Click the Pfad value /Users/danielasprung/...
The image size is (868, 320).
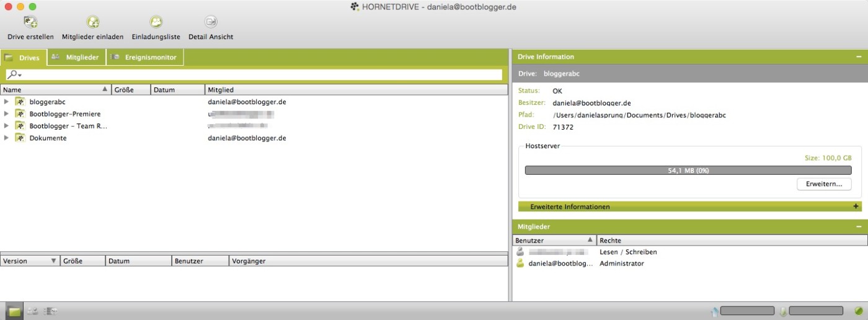click(639, 115)
